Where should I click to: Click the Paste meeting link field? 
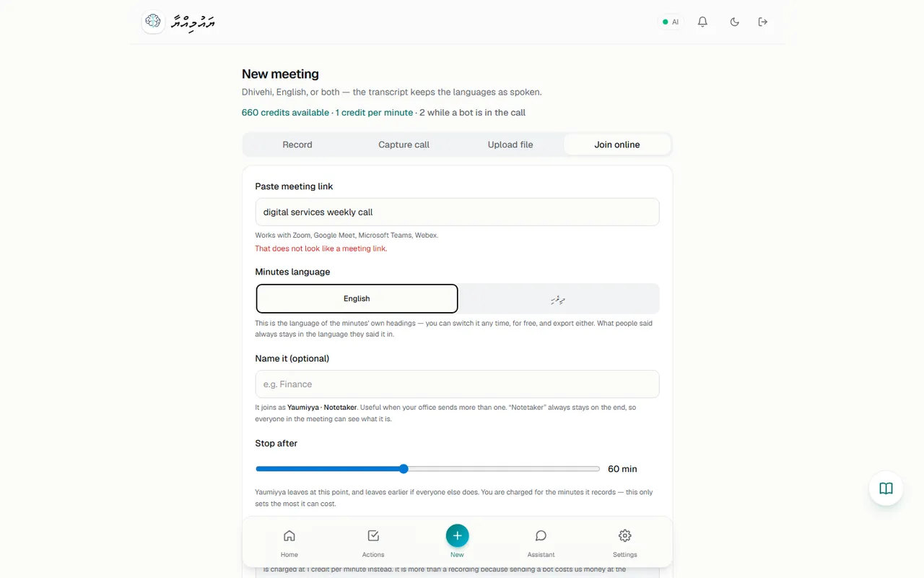[457, 212]
